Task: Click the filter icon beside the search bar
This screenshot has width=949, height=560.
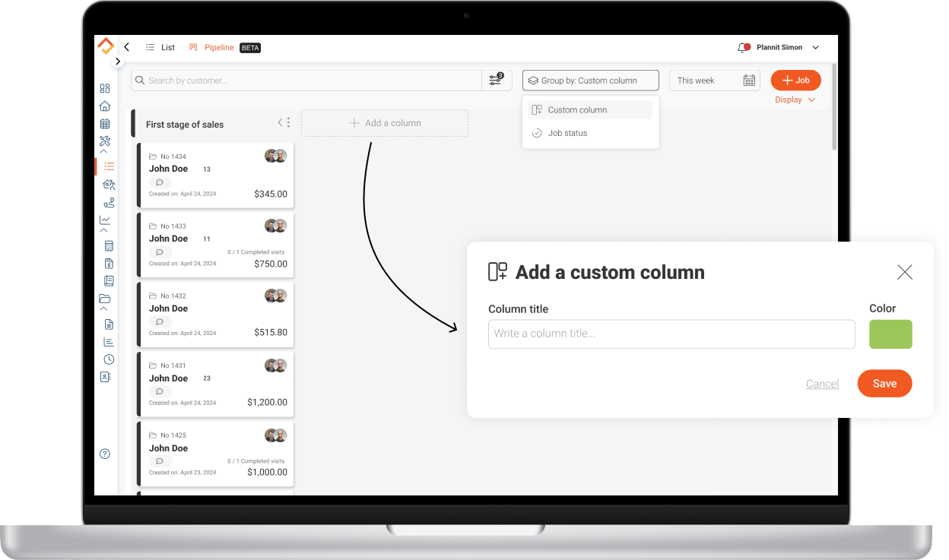Action: pos(496,80)
